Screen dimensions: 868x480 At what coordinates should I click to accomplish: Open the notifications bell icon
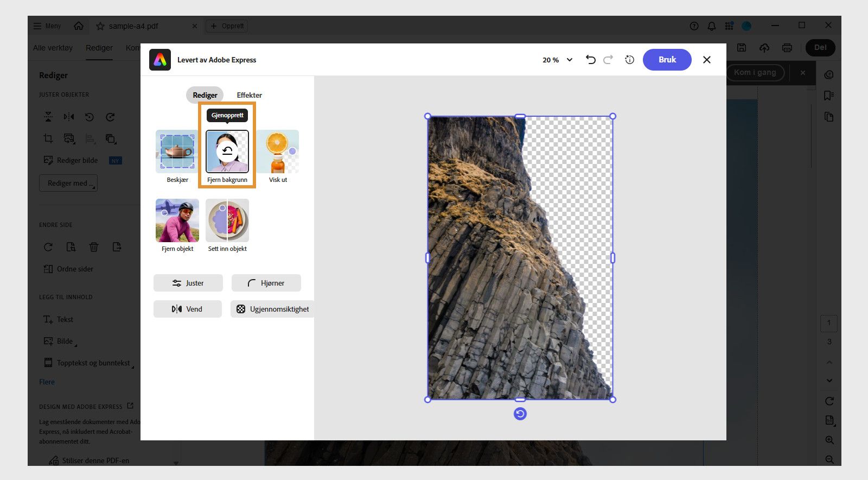coord(712,26)
